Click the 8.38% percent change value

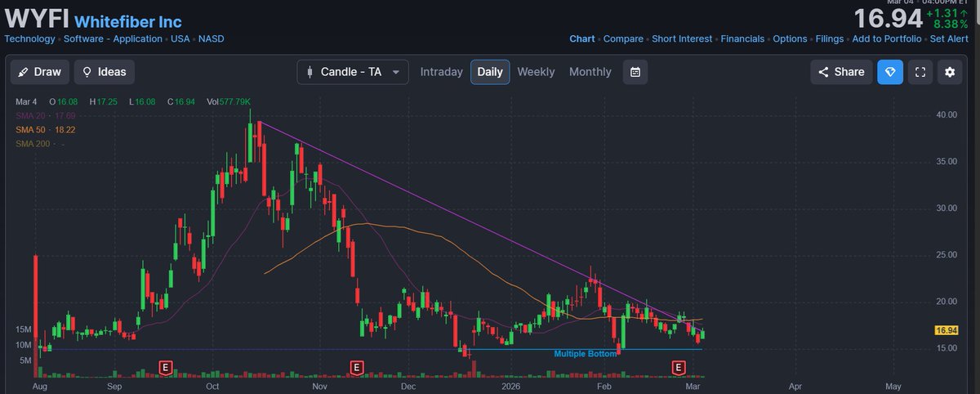point(952,25)
